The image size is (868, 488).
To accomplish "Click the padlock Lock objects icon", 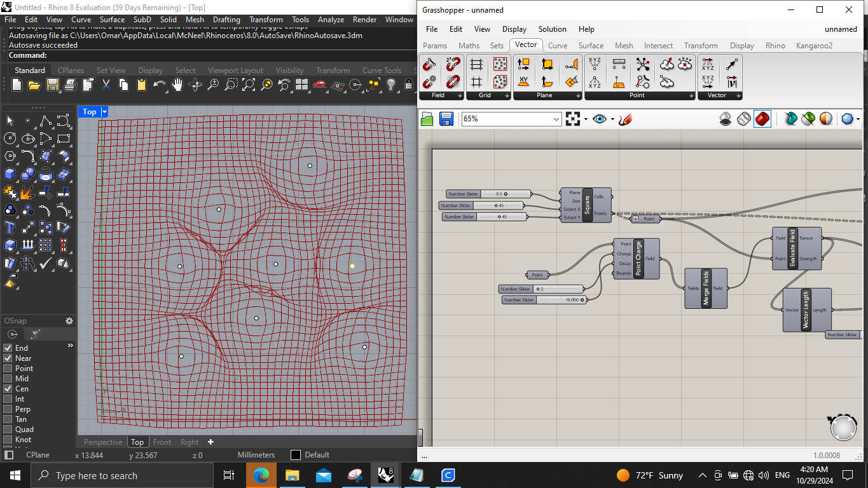I will click(409, 85).
